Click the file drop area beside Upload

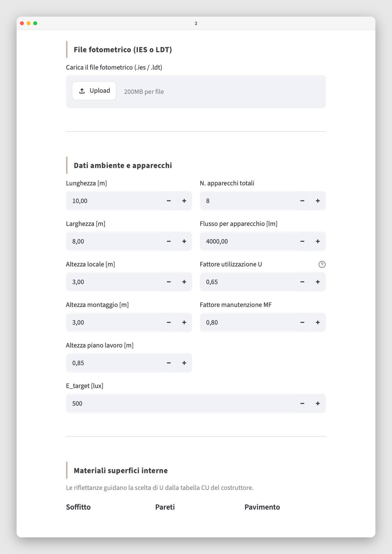[196, 92]
